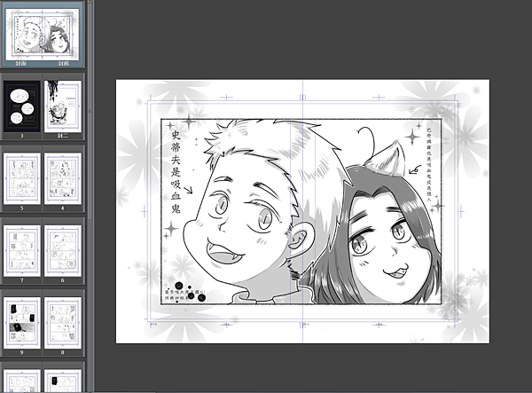The width and height of the screenshot is (532, 393).
Task: Select page 9 thumbnail
Action: (21, 323)
